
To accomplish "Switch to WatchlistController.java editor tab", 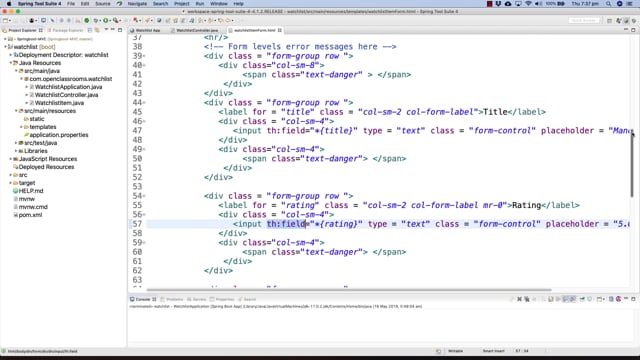I will 197,30.
